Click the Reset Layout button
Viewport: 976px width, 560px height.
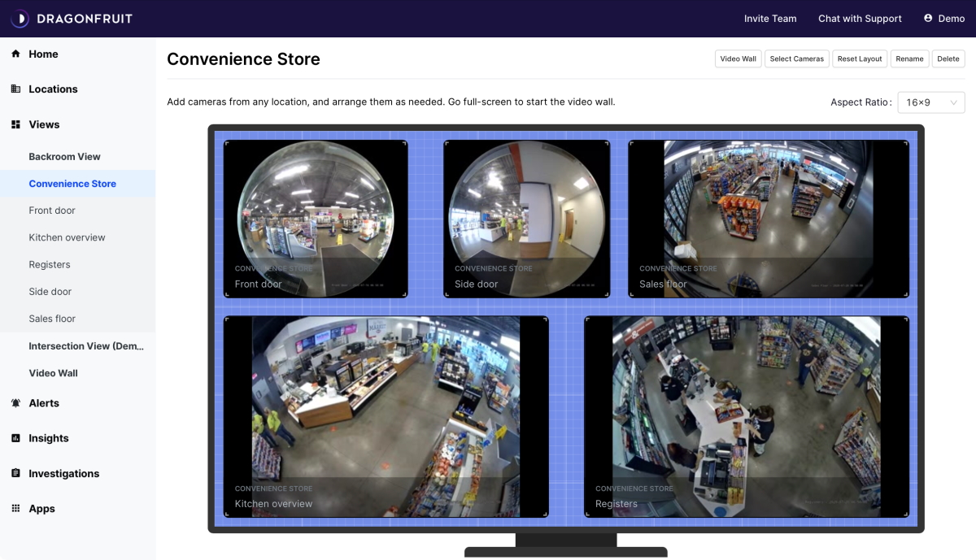[x=859, y=59]
